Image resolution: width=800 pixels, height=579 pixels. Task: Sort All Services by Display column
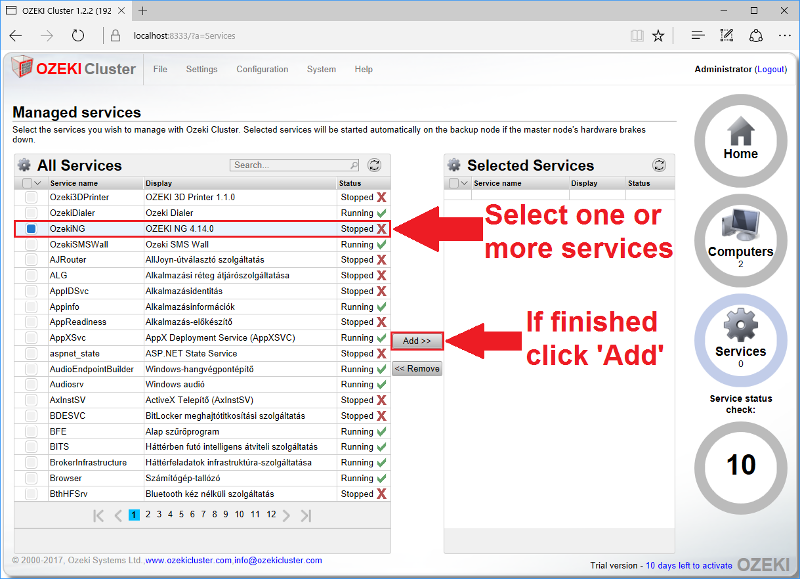click(159, 183)
